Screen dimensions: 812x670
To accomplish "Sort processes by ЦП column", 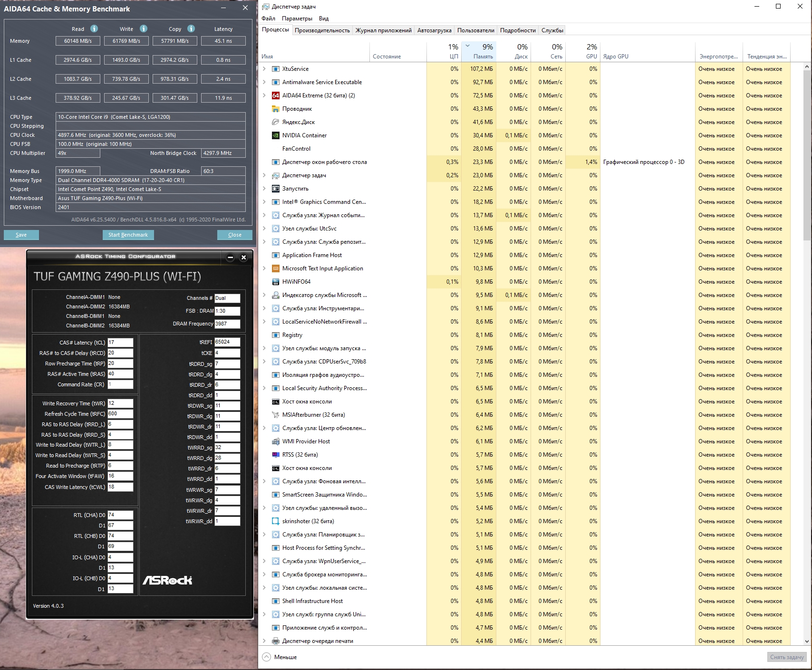I will pos(444,52).
